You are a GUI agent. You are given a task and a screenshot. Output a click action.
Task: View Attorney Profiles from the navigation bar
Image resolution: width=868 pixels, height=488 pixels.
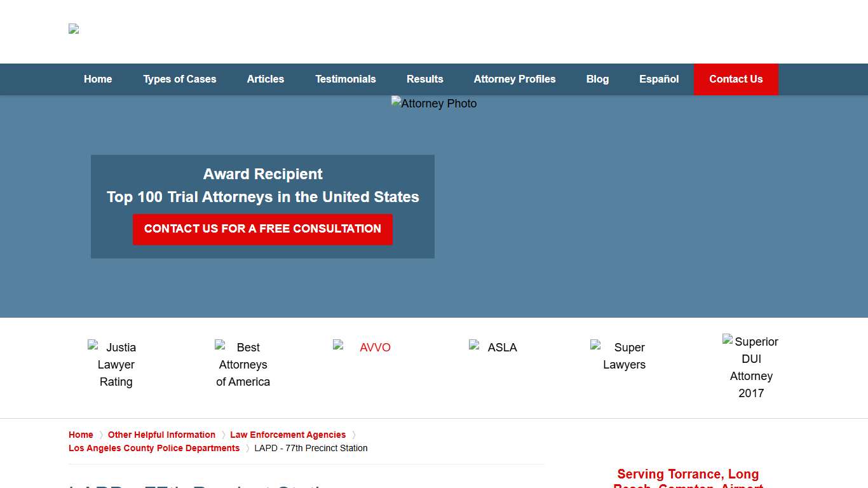(x=515, y=79)
